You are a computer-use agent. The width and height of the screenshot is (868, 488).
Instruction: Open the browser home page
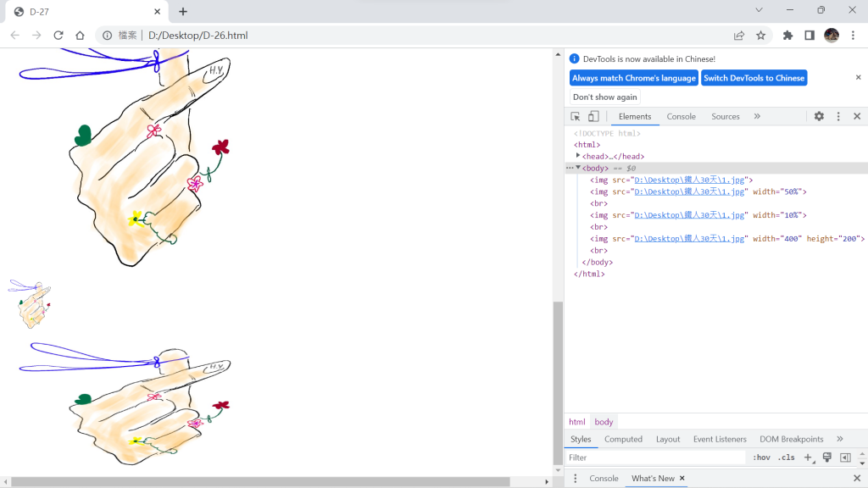(80, 36)
